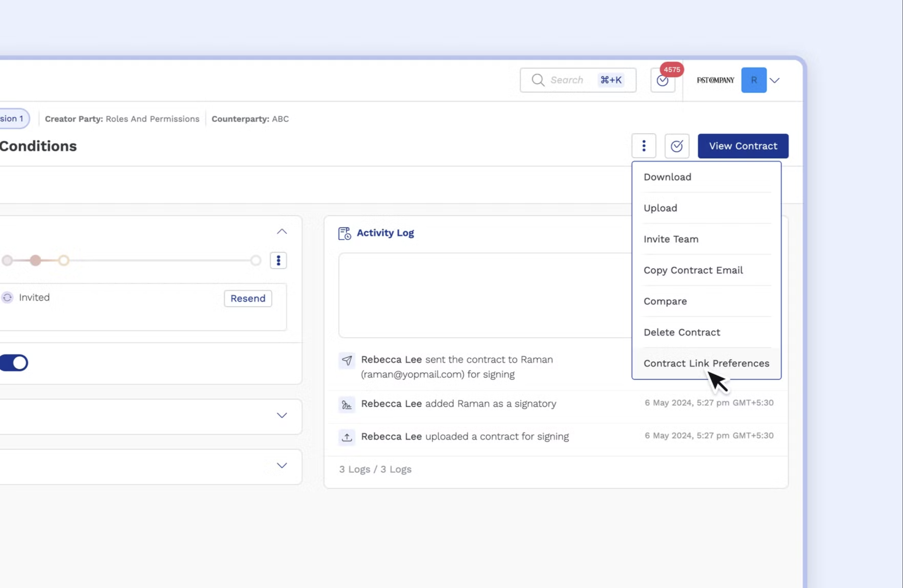Select Contract Link Preferences menu item
903x588 pixels.
(x=706, y=363)
